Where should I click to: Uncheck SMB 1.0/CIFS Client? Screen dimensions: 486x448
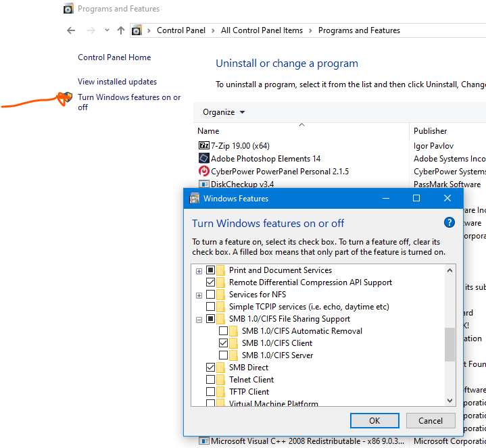223,343
